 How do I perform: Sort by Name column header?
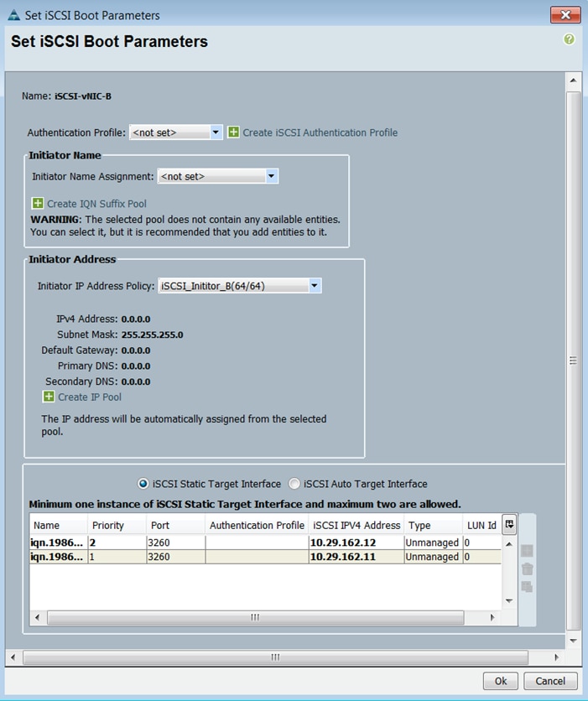click(x=59, y=525)
